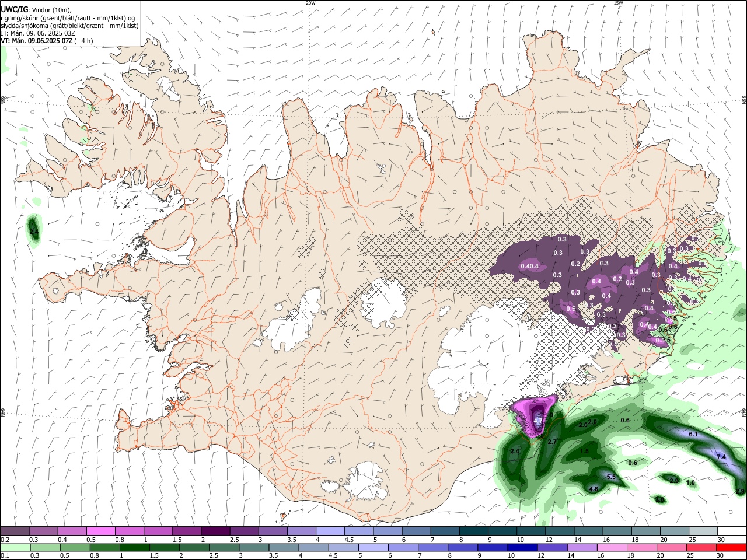The width and height of the screenshot is (747, 560).
Task: Select the '3.0' value in the small green patch
Action: coord(659,500)
